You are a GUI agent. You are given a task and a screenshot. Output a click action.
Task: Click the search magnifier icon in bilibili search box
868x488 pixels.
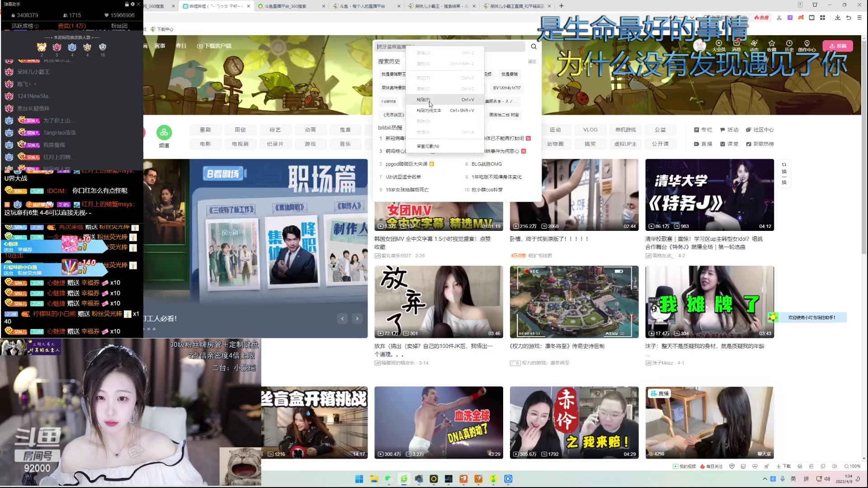(533, 47)
